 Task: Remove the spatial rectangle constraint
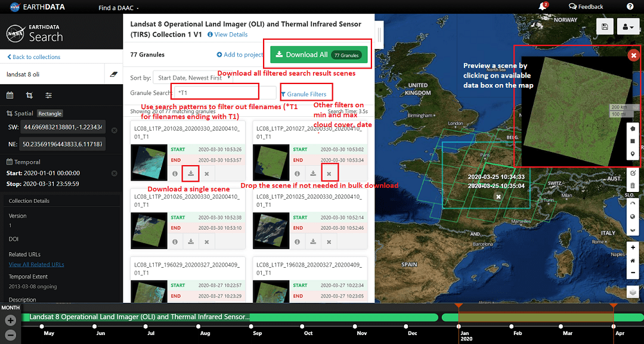[x=114, y=130]
